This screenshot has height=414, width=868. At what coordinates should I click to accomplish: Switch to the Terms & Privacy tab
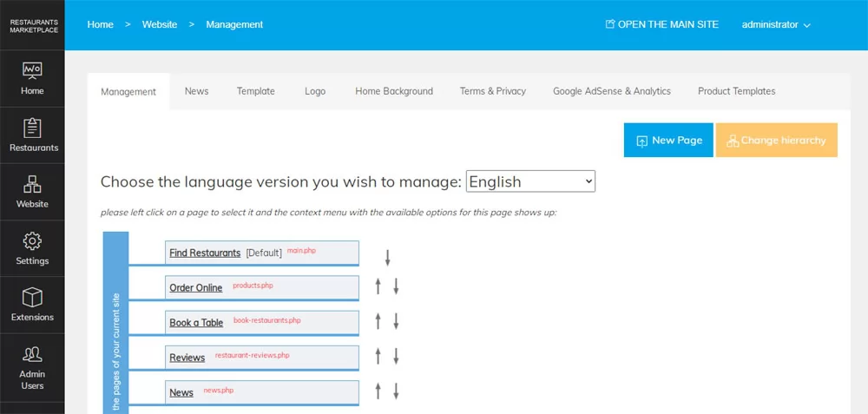(493, 91)
